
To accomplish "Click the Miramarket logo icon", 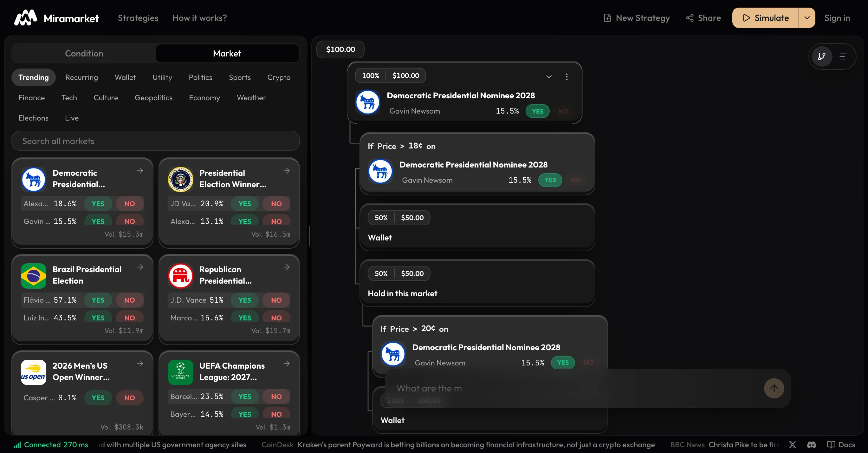I will (x=26, y=18).
